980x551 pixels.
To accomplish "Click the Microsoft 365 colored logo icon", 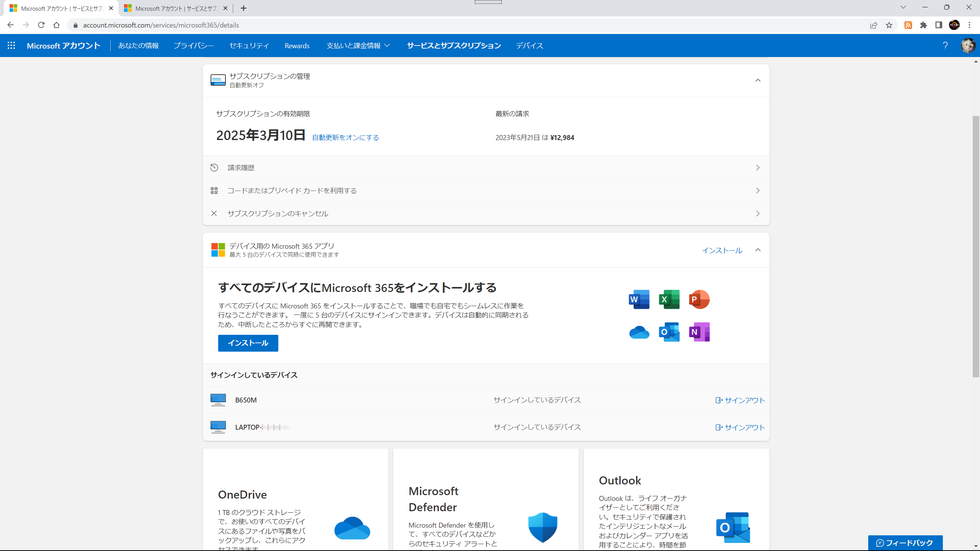I will pos(218,250).
